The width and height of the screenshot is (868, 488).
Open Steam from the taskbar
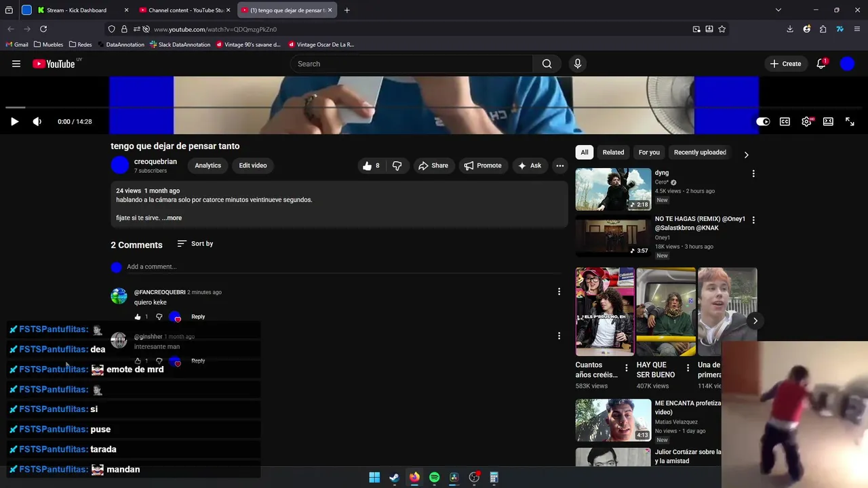point(394,477)
